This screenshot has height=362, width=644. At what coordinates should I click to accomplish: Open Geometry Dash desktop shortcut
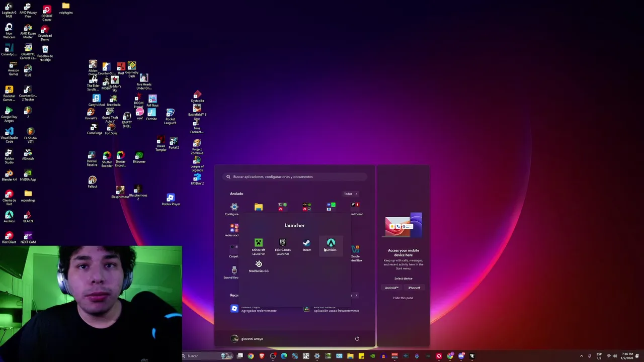click(131, 69)
